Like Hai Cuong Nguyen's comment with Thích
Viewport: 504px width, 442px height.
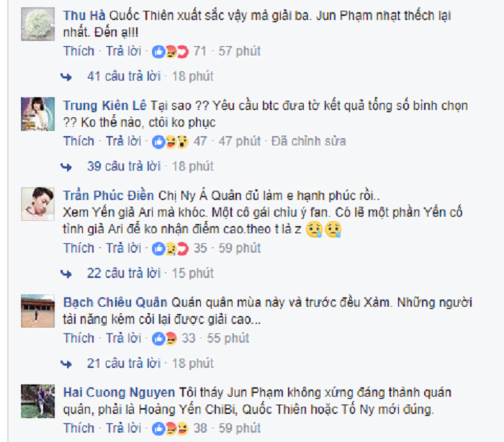click(x=78, y=428)
